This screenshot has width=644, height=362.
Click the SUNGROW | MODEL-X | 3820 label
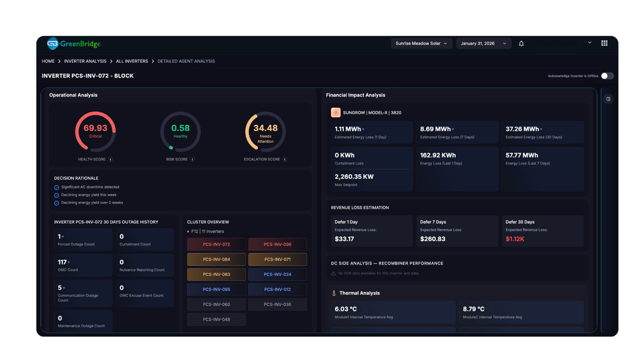tap(372, 113)
